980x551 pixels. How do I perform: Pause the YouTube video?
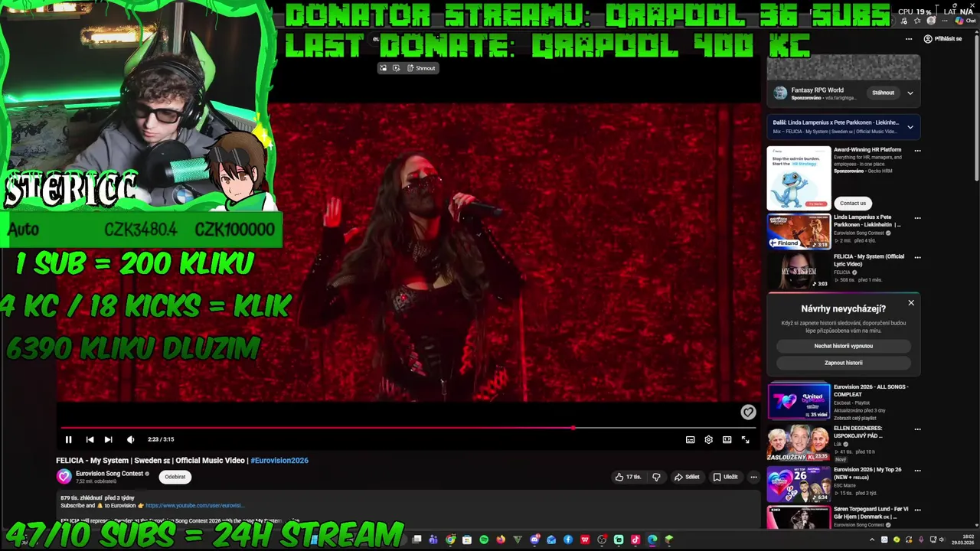click(68, 439)
